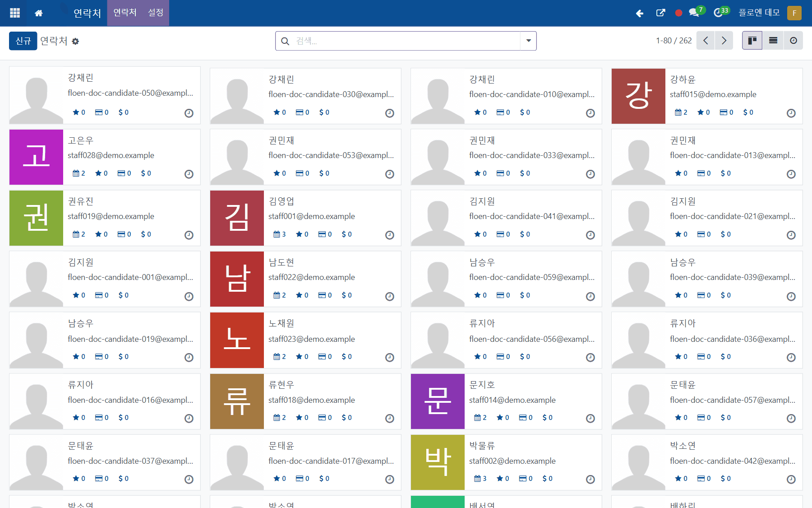Click the card icon on 남도현 card

[x=322, y=295]
